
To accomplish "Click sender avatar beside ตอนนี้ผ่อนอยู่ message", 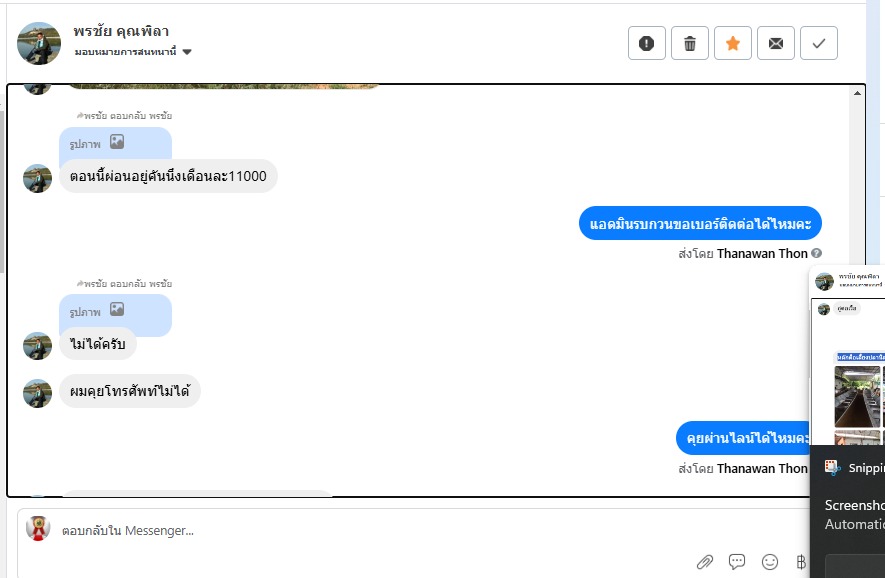I will click(37, 178).
